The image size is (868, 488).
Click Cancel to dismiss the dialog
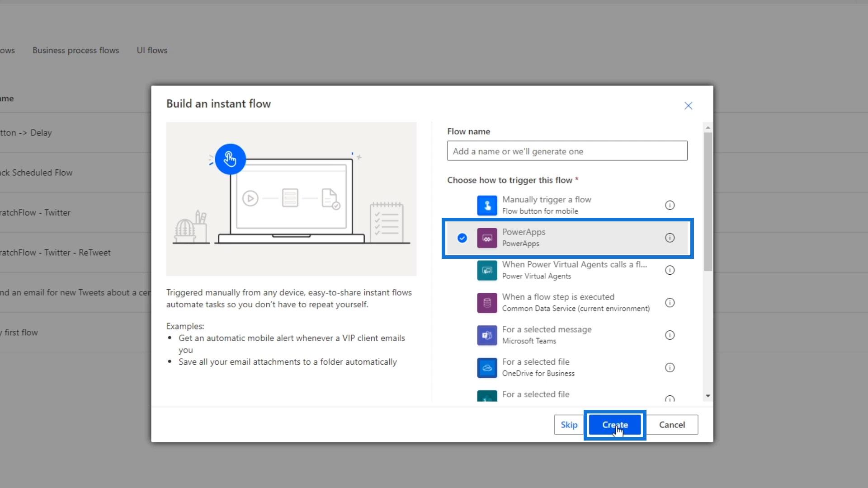pos(671,425)
